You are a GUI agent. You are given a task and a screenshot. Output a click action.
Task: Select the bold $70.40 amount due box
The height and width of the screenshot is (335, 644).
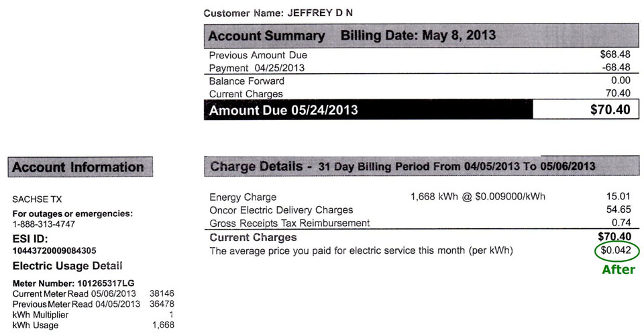pyautogui.click(x=586, y=109)
